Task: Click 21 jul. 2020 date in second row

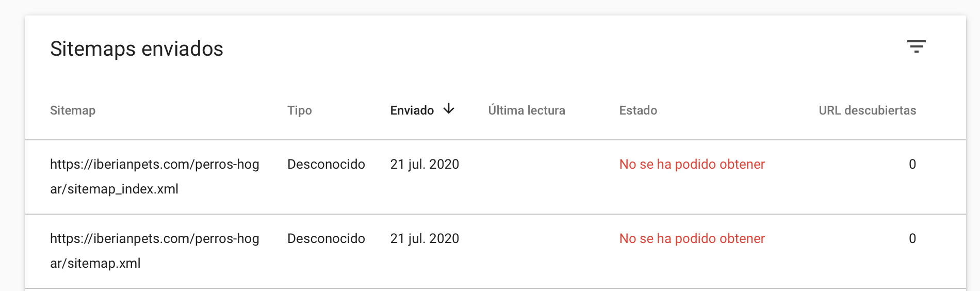Action: click(424, 238)
